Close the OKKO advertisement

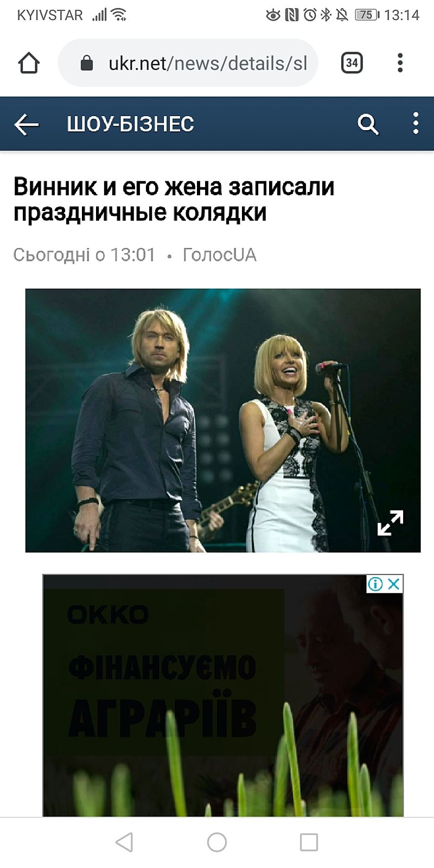click(x=394, y=584)
